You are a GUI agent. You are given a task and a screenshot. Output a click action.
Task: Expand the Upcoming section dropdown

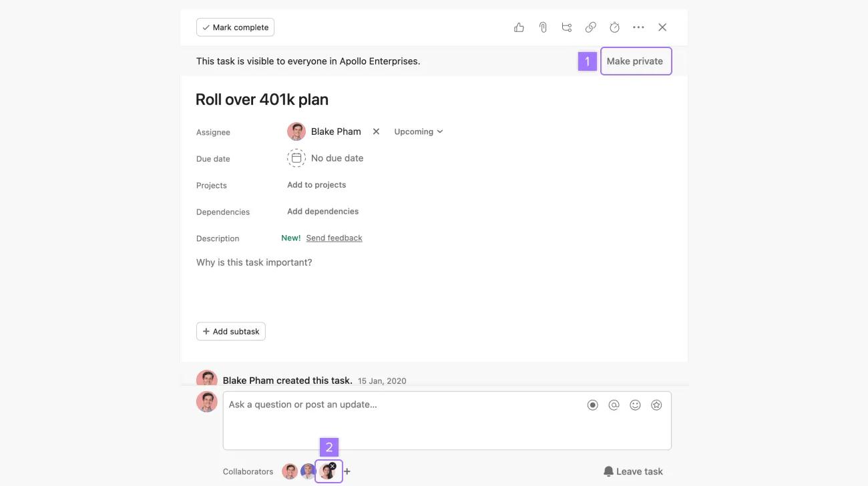419,132
